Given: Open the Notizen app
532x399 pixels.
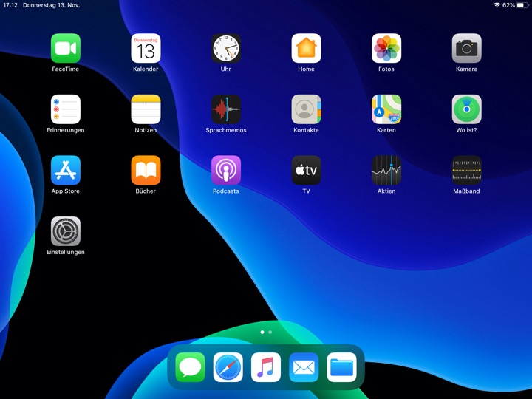Looking at the screenshot, I should [x=146, y=109].
